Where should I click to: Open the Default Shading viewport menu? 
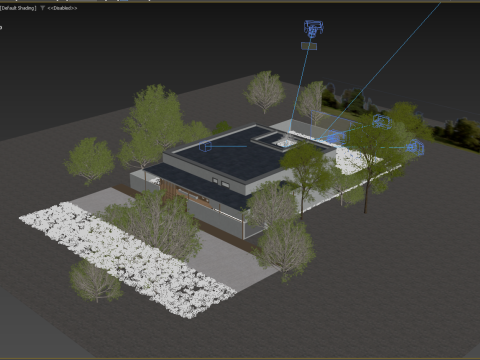pyautogui.click(x=18, y=8)
